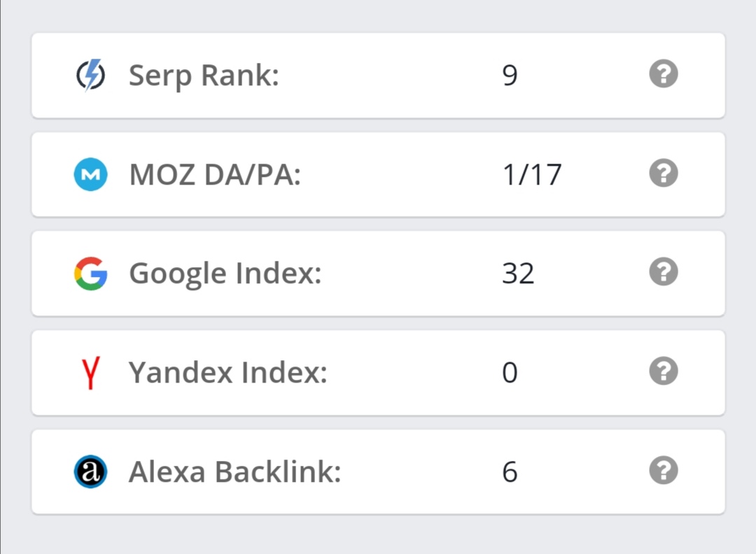Open help for Alexa Backlink
This screenshot has height=554, width=756.
click(664, 470)
